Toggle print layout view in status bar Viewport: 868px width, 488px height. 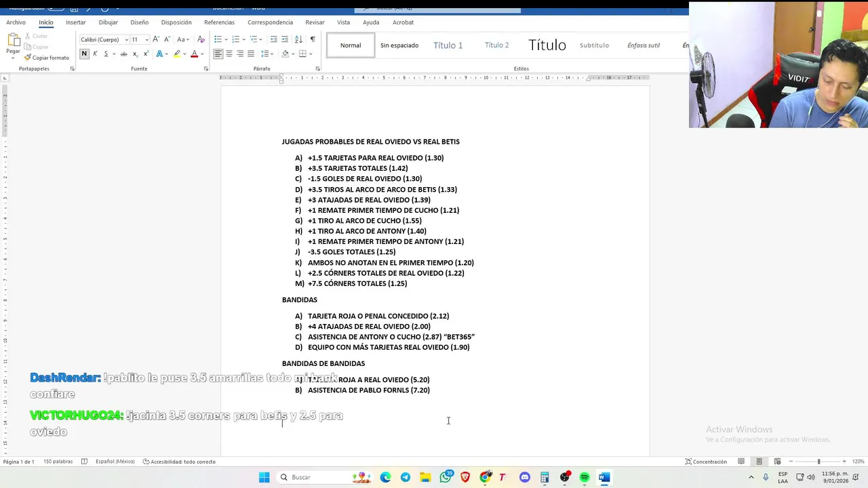coord(759,462)
